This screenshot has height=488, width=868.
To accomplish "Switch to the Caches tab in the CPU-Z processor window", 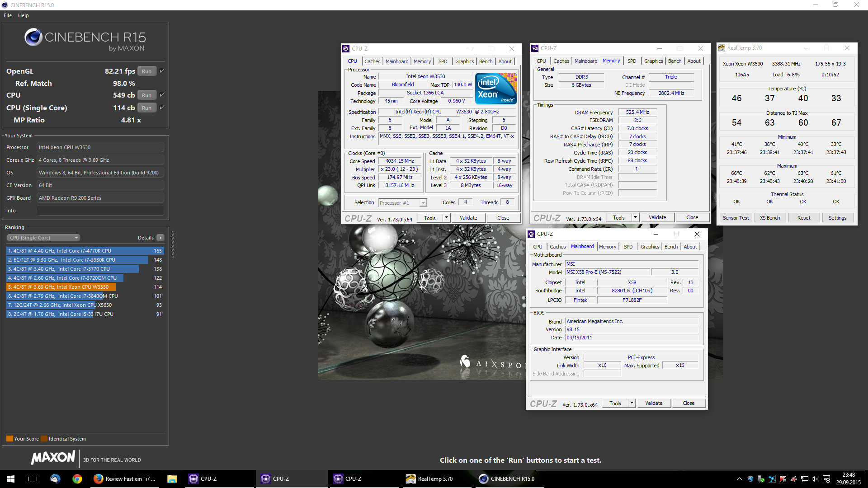I will point(373,61).
